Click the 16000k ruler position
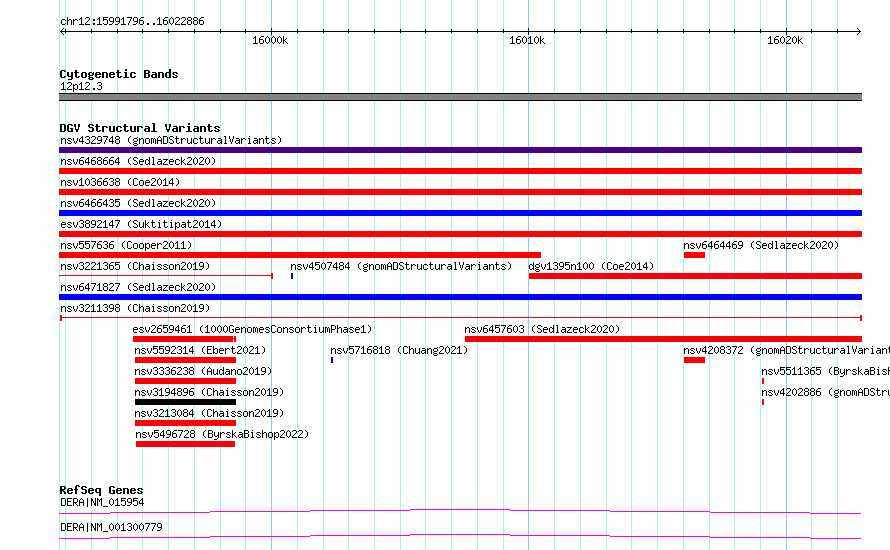This screenshot has height=550, width=890. pyautogui.click(x=270, y=40)
